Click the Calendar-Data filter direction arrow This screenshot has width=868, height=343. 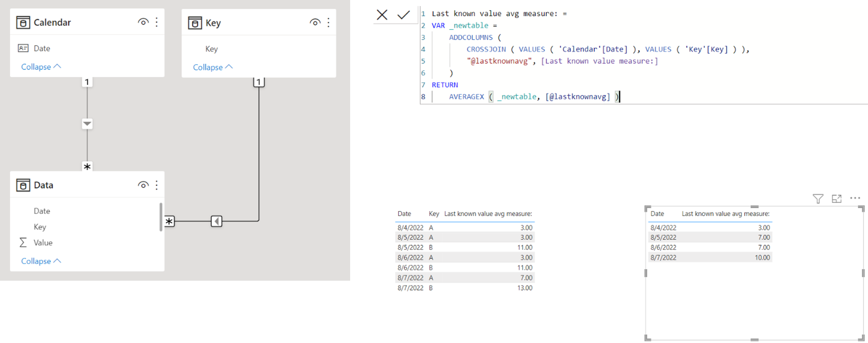tap(87, 124)
